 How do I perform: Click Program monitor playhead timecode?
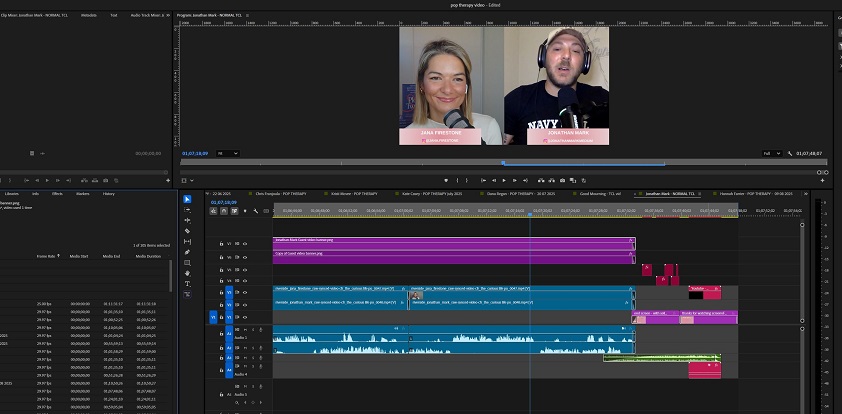tap(194, 154)
